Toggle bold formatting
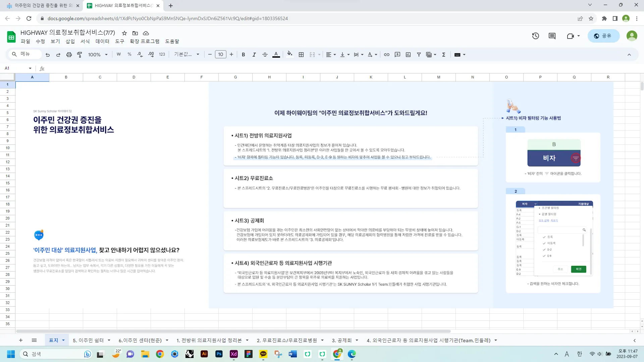Image resolution: width=644 pixels, height=362 pixels. (243, 55)
